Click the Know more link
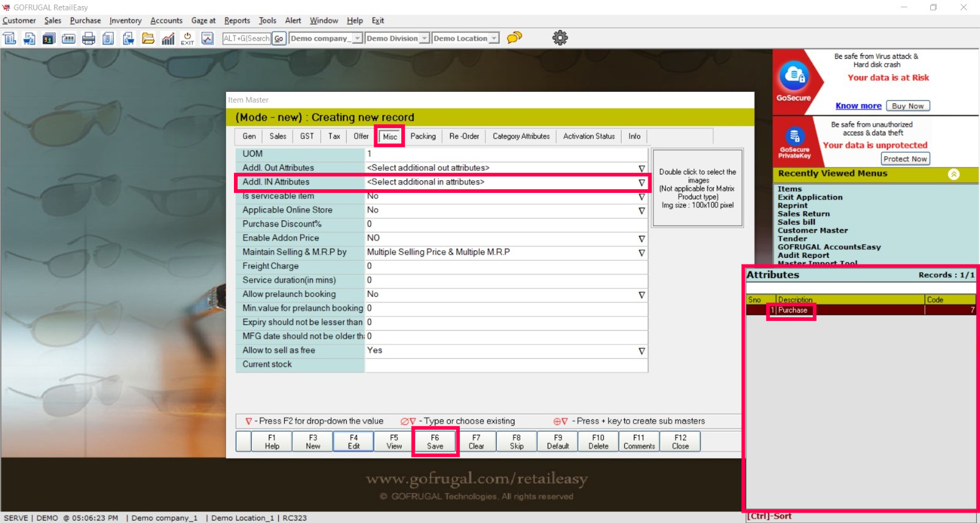Viewport: 980px width, 523px height. [x=858, y=106]
